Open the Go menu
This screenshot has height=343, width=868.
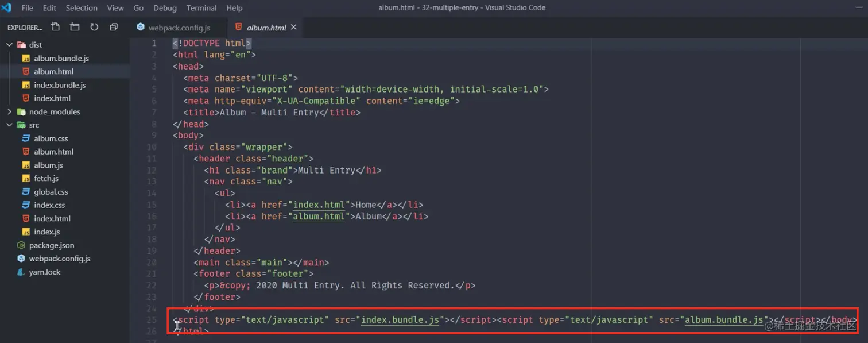[138, 8]
